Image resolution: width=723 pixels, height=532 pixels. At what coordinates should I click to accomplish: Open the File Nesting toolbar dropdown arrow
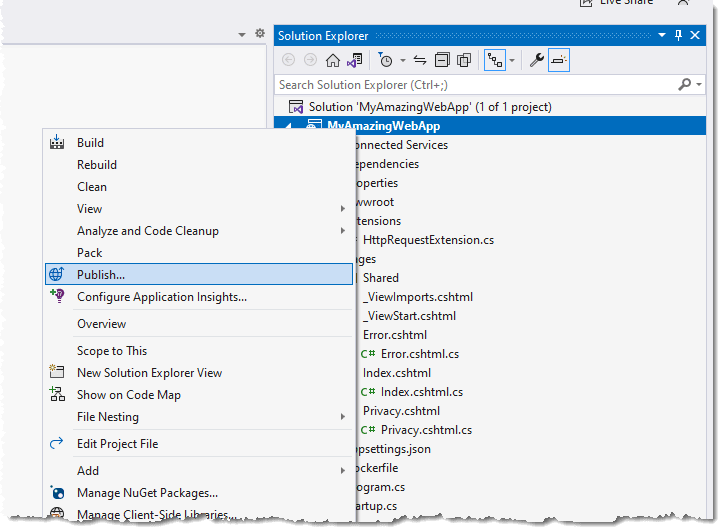click(512, 60)
